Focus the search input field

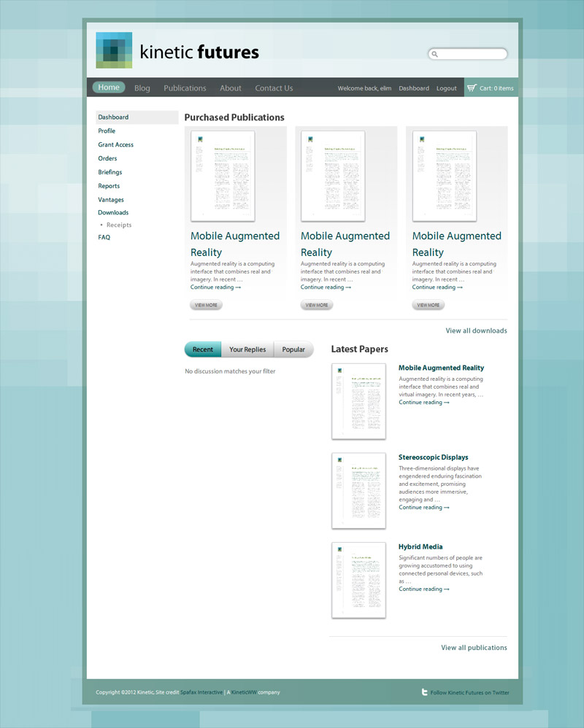(471, 54)
